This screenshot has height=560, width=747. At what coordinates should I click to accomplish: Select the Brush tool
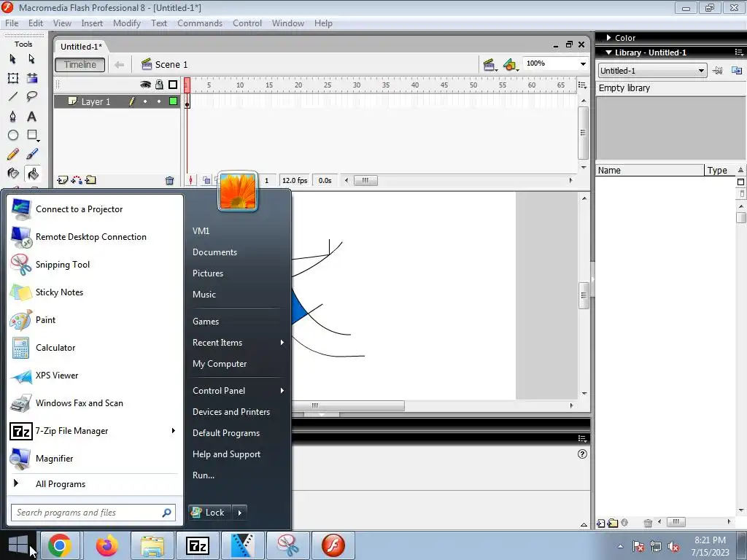tap(32, 155)
